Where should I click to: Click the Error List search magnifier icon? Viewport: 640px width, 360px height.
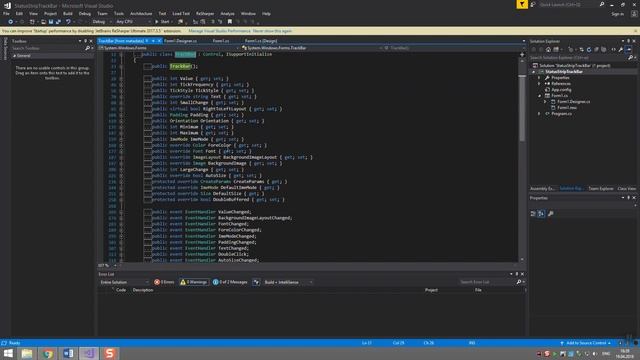(x=519, y=282)
